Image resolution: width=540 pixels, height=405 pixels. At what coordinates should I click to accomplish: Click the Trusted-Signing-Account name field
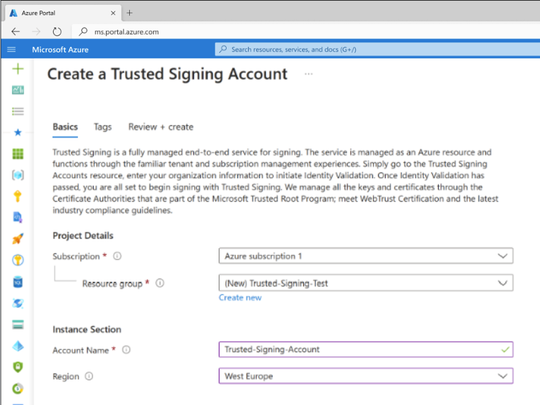coord(366,350)
